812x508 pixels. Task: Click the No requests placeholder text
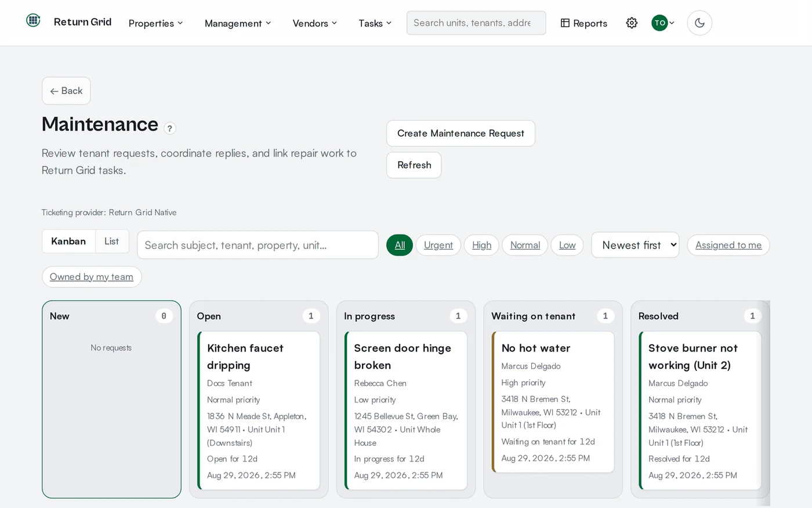coord(111,348)
